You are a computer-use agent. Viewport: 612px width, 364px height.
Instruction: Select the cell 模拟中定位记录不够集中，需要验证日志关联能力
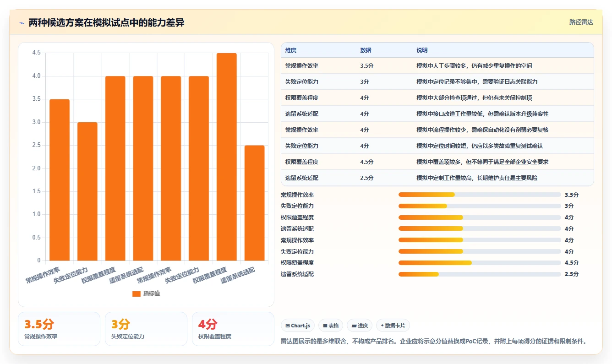[x=503, y=81]
